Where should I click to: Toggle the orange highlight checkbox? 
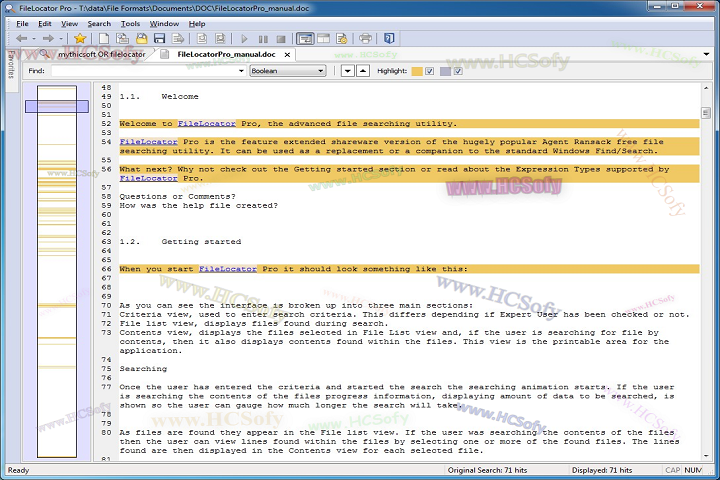tap(429, 71)
